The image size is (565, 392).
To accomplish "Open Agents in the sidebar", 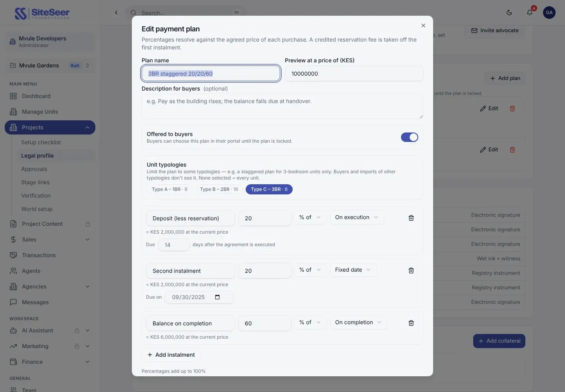I will click(50, 271).
